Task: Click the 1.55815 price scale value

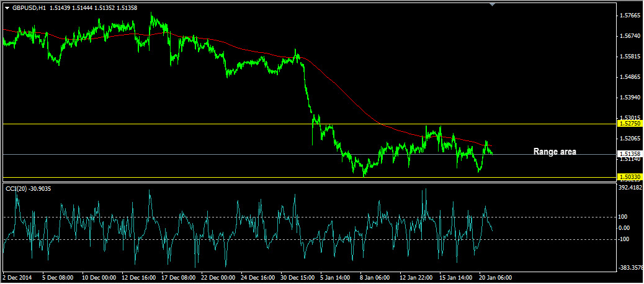Action: [631, 57]
